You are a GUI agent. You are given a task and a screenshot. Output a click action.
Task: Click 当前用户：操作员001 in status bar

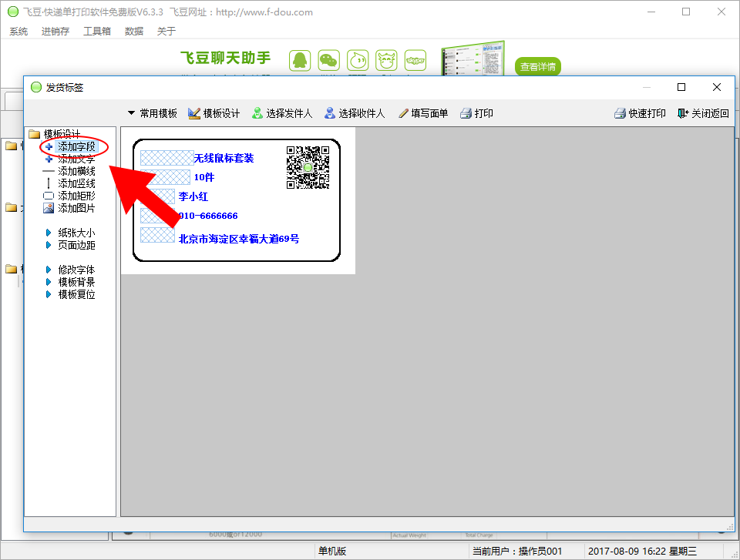point(517,551)
